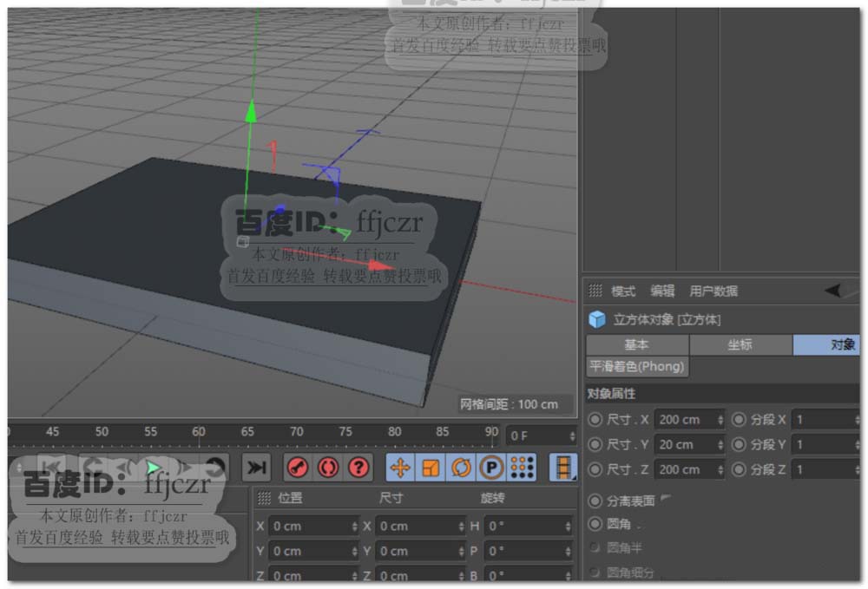Click the 尺寸 . X stepper arrows
Viewport: 868px width, 589px height.
[720, 420]
